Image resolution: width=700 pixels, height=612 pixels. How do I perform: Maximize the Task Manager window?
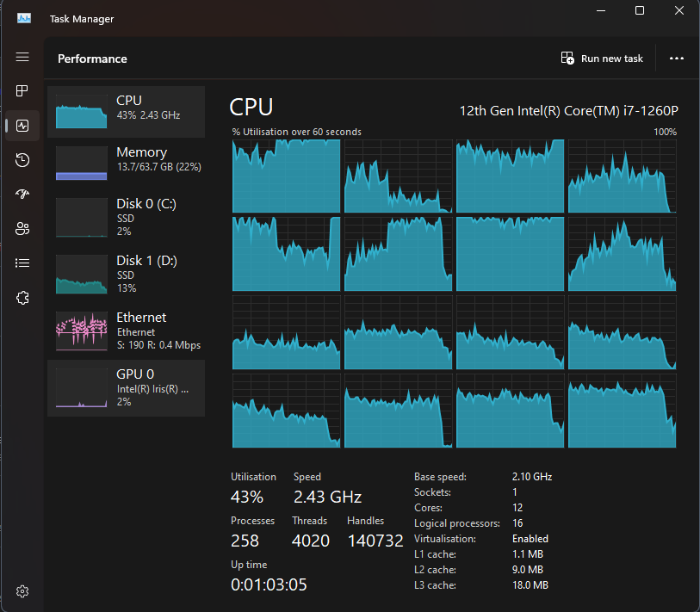(640, 10)
